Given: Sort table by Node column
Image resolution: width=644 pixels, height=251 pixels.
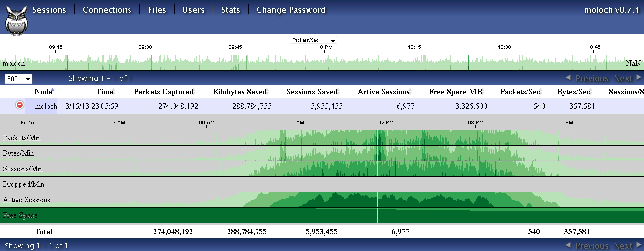Looking at the screenshot, I should (x=43, y=92).
